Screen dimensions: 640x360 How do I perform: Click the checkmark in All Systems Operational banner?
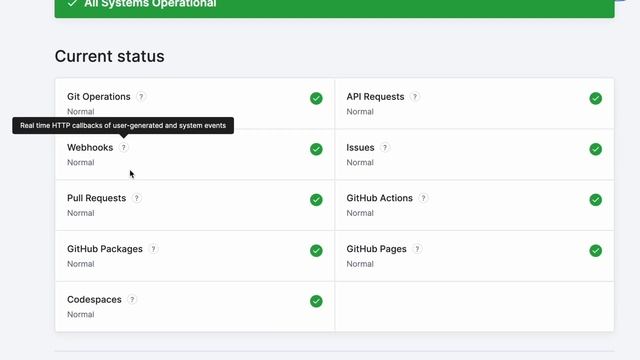point(72,3)
